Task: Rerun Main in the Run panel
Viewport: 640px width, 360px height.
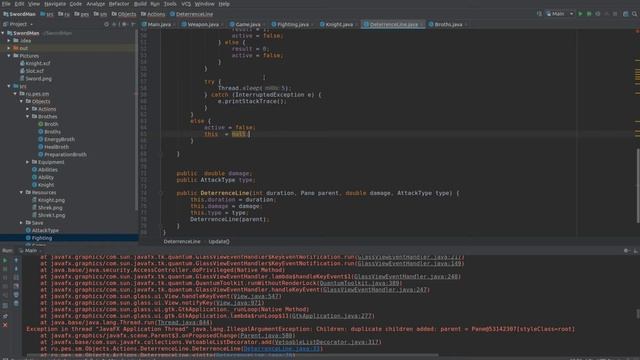Action: tap(5, 260)
